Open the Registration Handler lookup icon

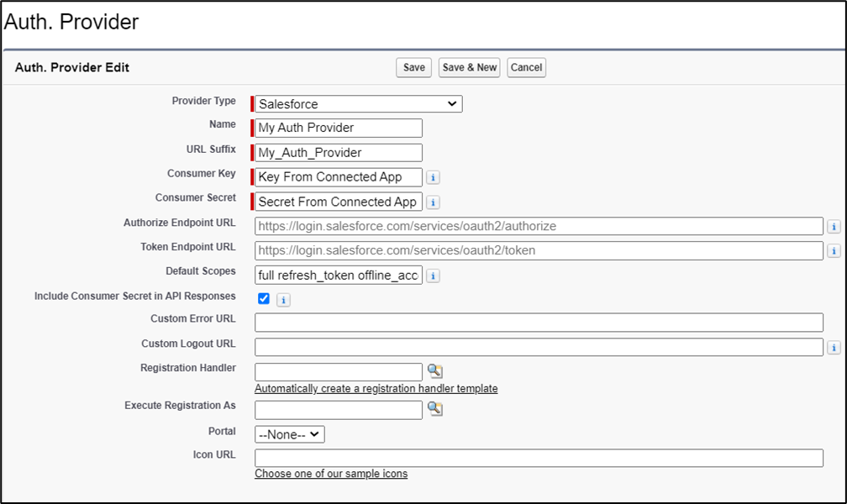[435, 371]
